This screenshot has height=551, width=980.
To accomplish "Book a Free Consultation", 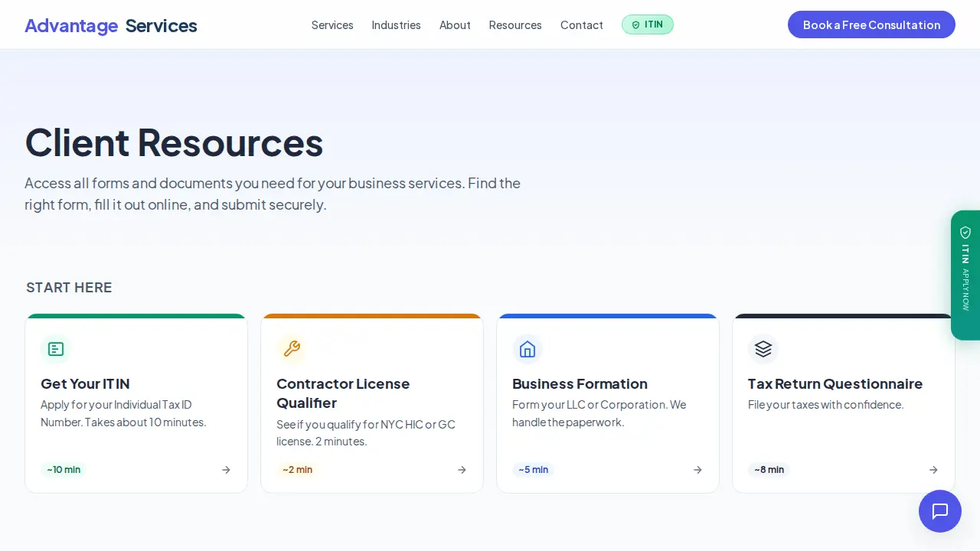I will point(871,24).
